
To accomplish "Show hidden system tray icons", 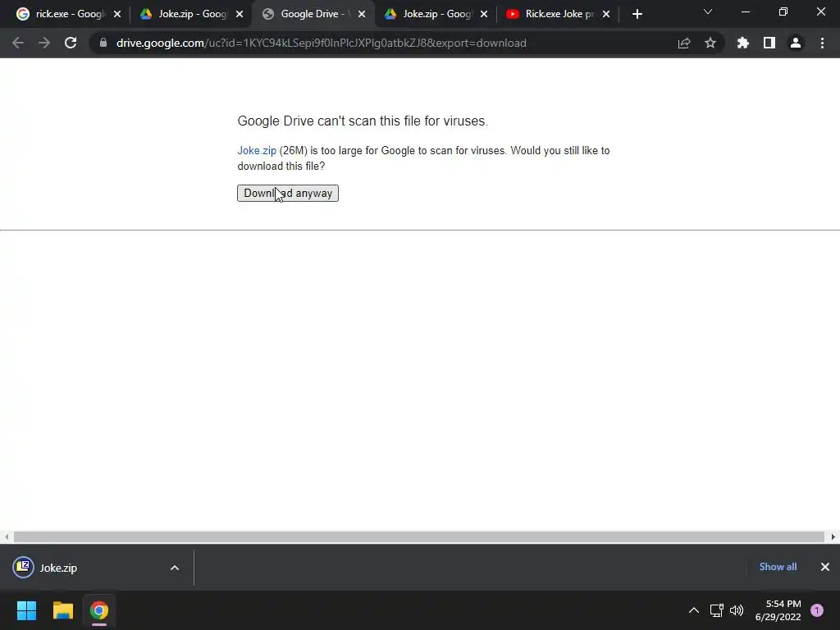I will pos(694,610).
